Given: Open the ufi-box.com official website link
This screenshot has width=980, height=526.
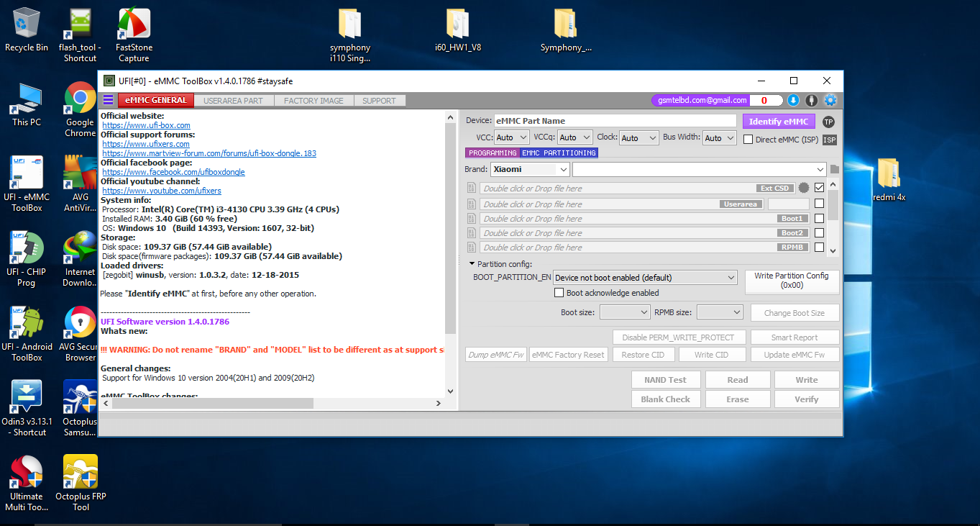Looking at the screenshot, I should coord(146,125).
